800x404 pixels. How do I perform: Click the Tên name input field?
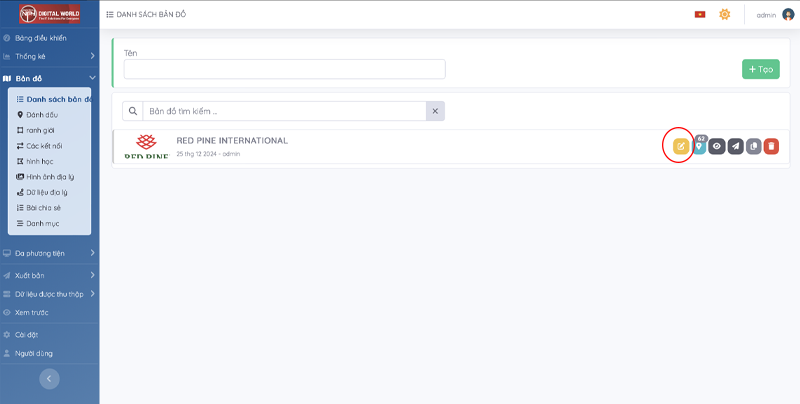pos(284,69)
